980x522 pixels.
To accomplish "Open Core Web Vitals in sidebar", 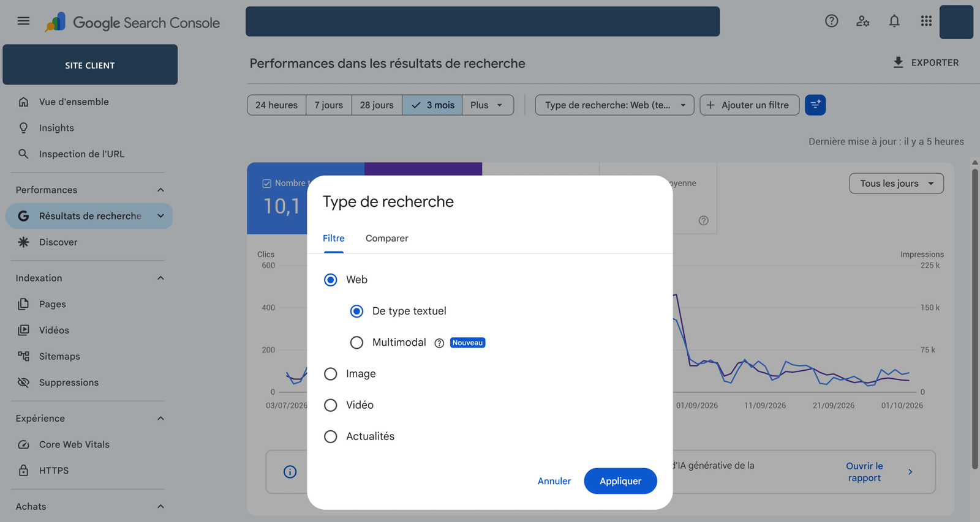I will [x=74, y=444].
